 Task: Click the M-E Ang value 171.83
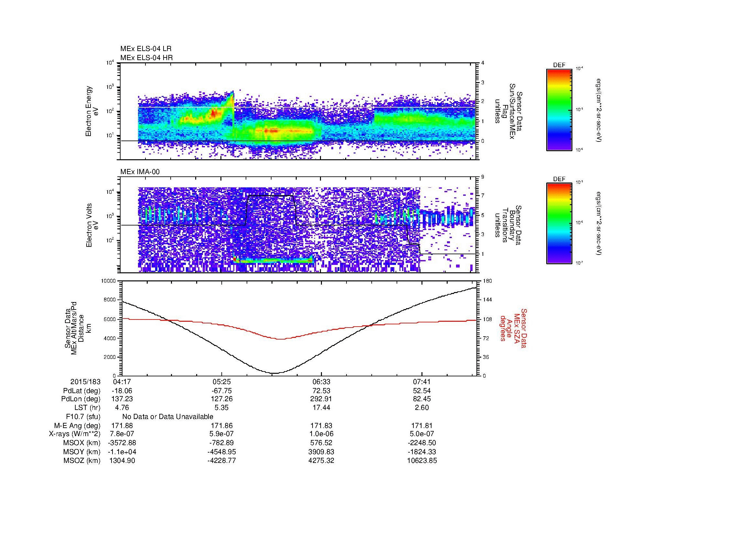(x=321, y=425)
